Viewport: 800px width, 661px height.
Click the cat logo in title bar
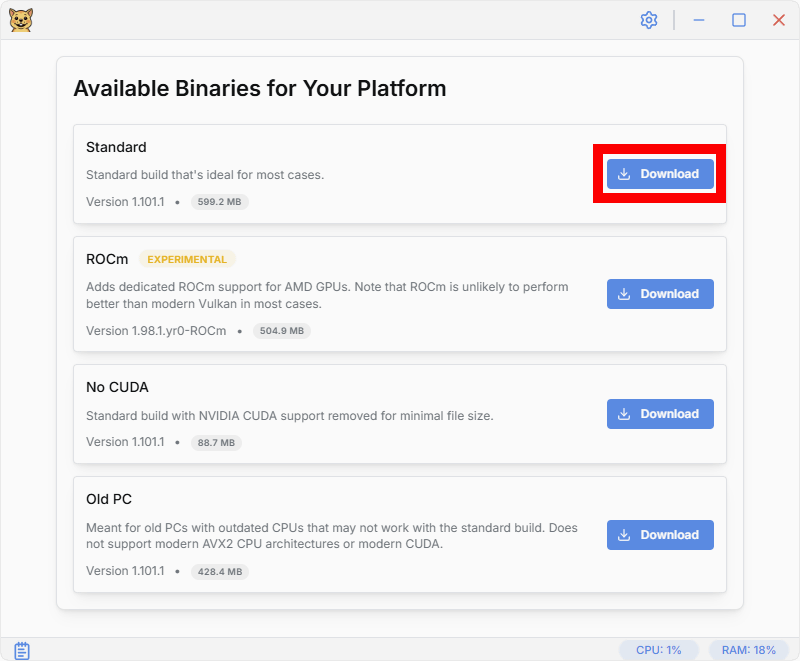[x=20, y=20]
